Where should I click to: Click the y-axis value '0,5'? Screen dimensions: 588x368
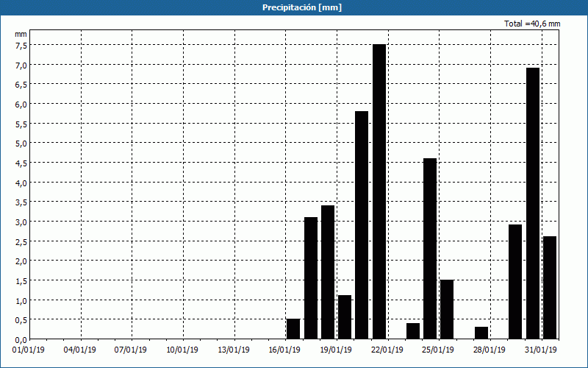[x=21, y=320]
